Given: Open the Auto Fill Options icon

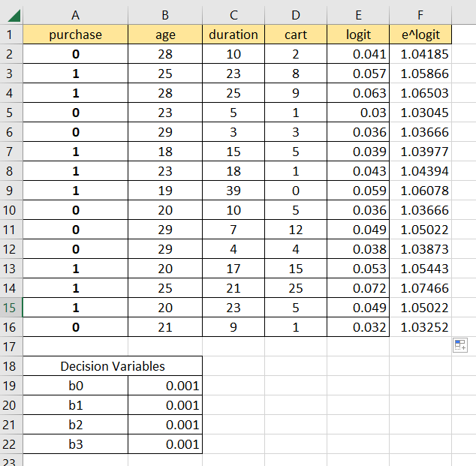Looking at the screenshot, I should click(460, 345).
